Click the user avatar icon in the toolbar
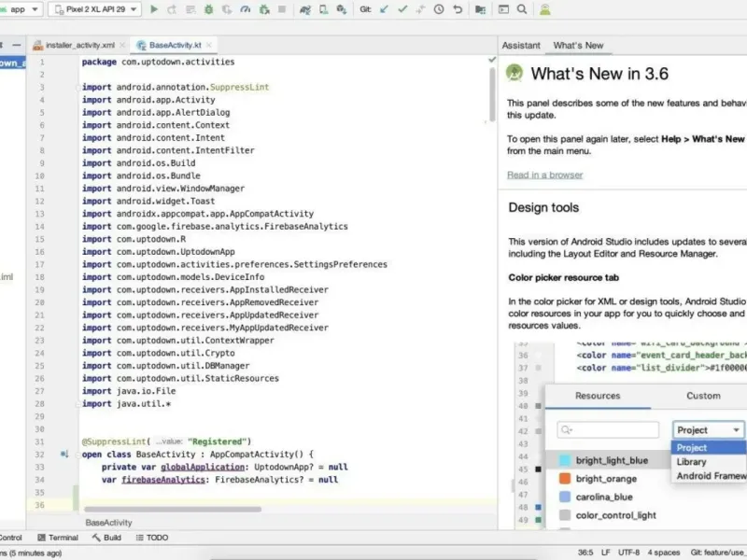 point(544,9)
